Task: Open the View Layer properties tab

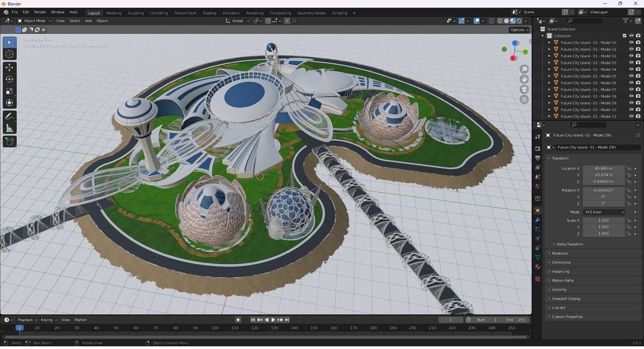Action: click(538, 167)
